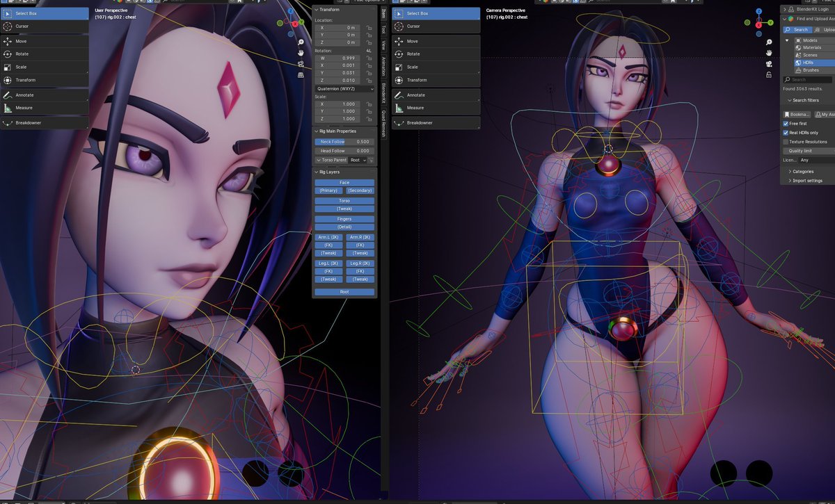Click pan hand icon in Camera Perspective viewport
This screenshot has width=835, height=504.
click(x=769, y=54)
